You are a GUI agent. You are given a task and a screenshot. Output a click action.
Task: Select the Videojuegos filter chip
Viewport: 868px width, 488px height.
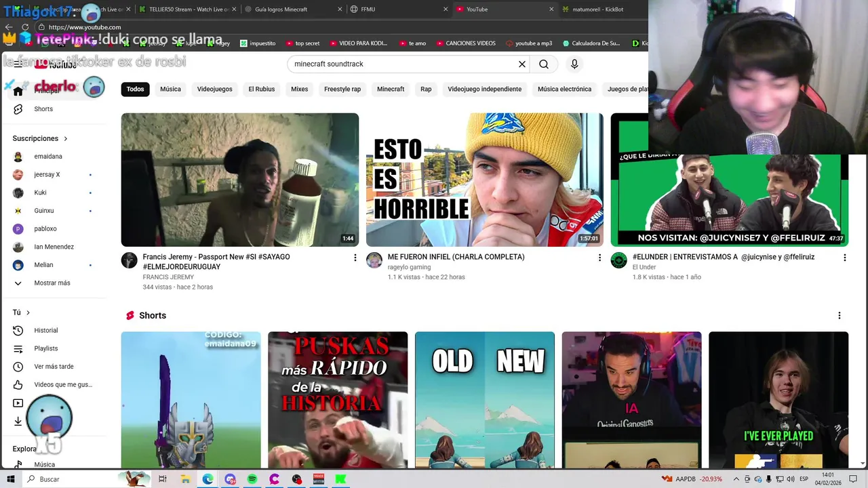click(x=214, y=89)
